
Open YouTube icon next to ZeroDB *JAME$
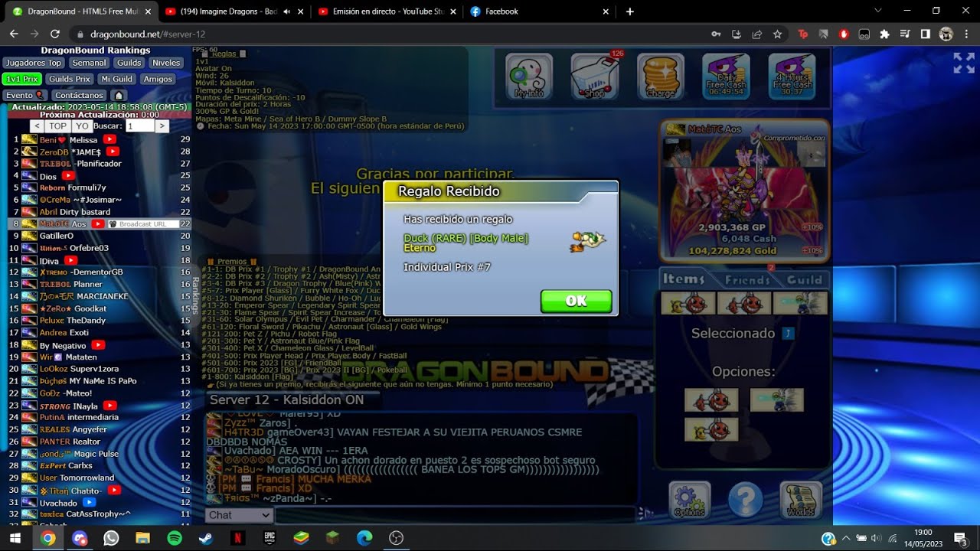pos(113,152)
